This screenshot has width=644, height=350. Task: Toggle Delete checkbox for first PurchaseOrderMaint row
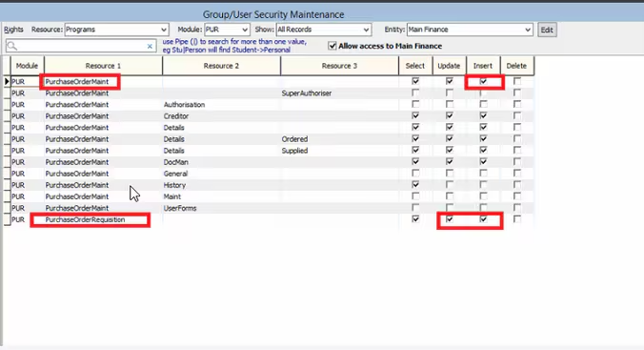point(516,81)
